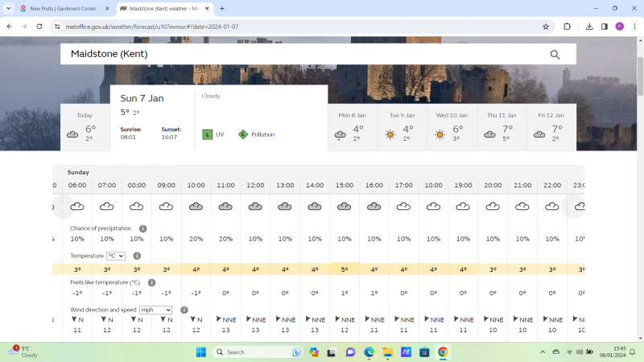Image resolution: width=644 pixels, height=362 pixels.
Task: Show later hours with right arrow
Action: [x=573, y=207]
